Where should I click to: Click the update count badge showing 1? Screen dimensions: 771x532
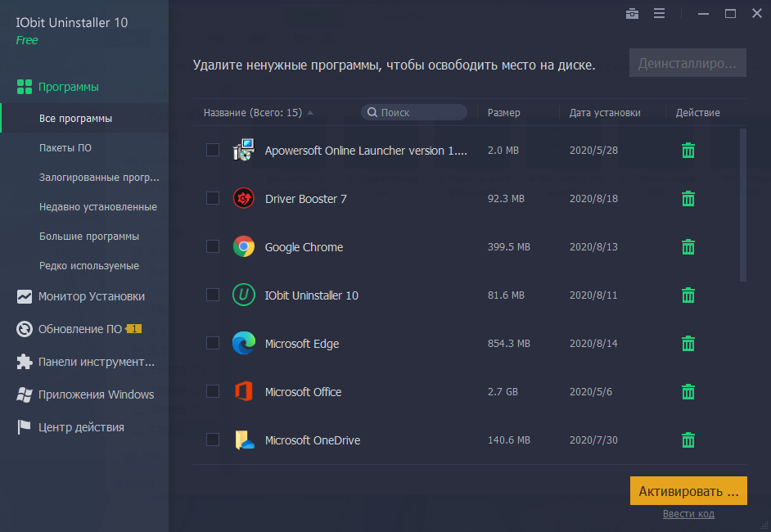pos(133,329)
